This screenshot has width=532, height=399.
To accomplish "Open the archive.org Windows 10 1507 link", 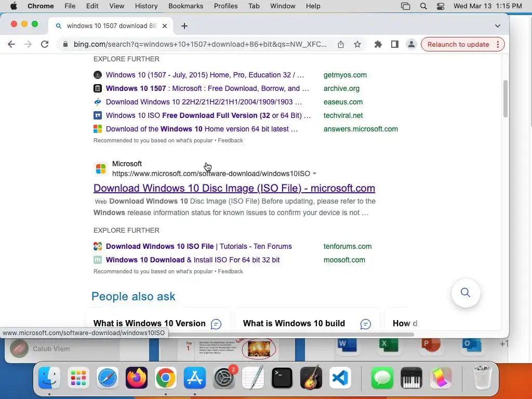I will (207, 88).
